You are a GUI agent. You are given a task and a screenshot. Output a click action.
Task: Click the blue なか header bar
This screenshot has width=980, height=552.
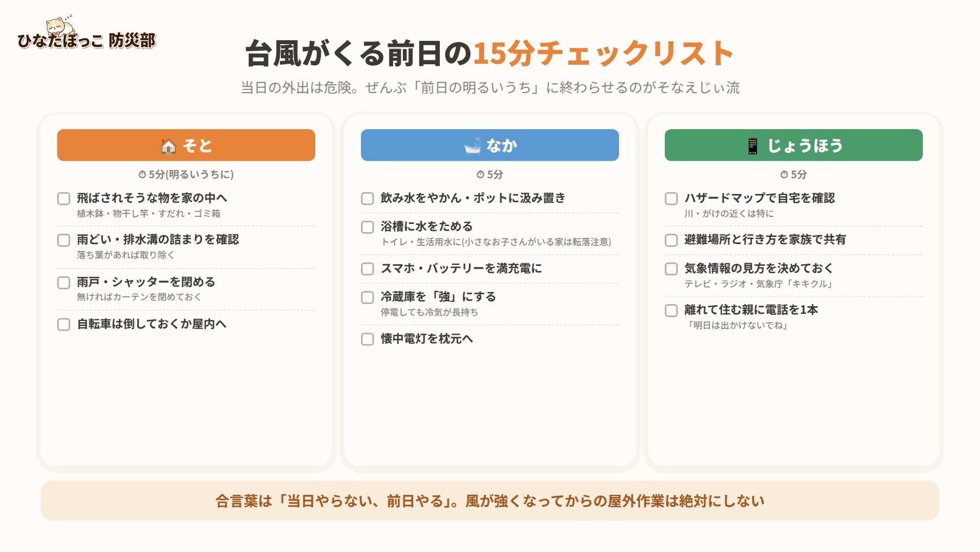click(490, 145)
